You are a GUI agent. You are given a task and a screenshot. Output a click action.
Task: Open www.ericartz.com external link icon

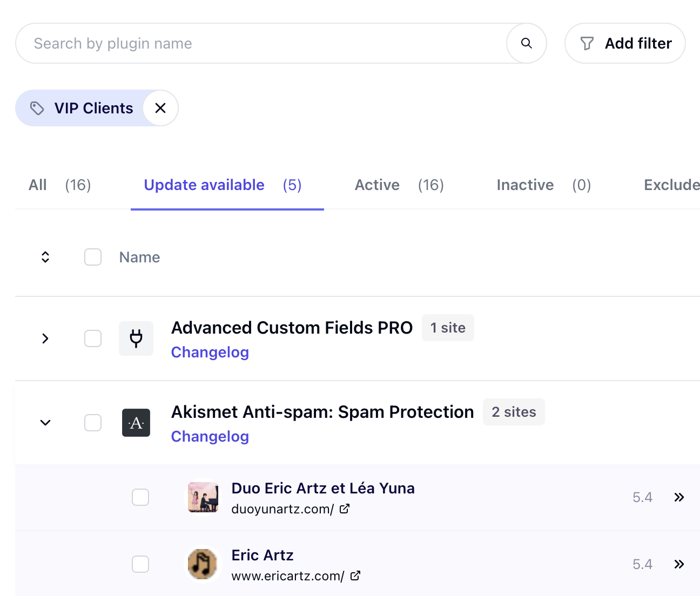(355, 575)
